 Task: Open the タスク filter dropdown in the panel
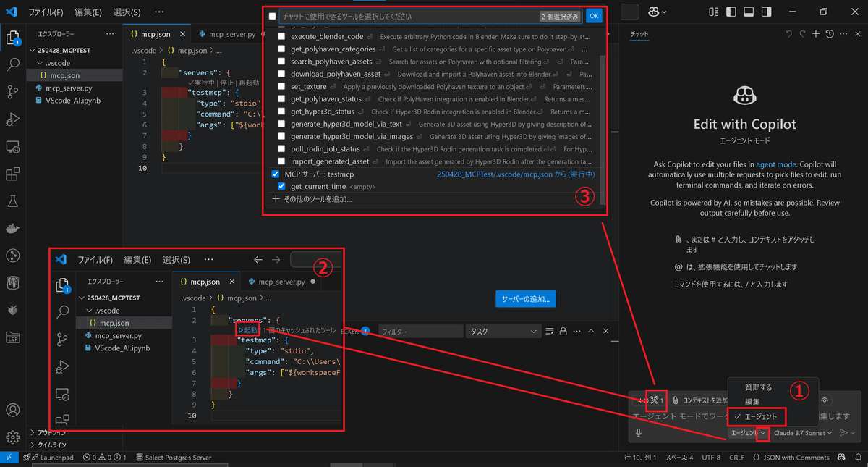coord(503,330)
